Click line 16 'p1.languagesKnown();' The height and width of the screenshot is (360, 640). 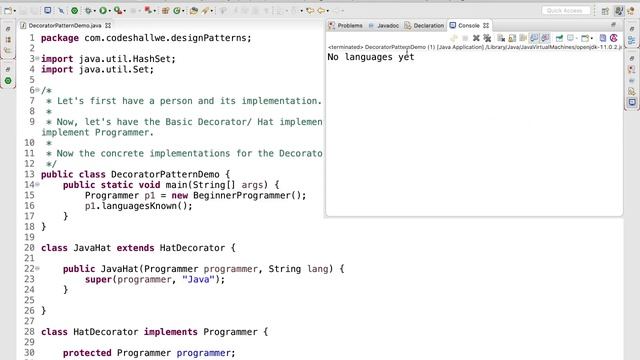click(x=139, y=206)
